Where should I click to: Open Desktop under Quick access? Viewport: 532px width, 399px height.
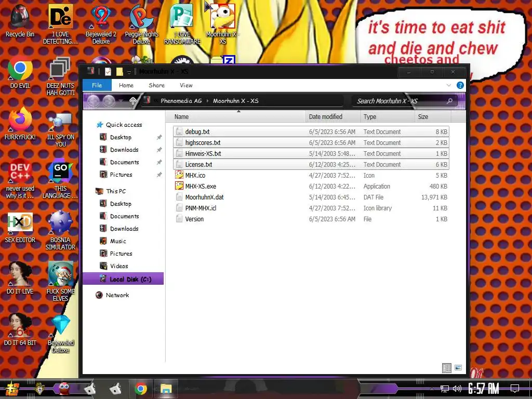click(x=121, y=137)
